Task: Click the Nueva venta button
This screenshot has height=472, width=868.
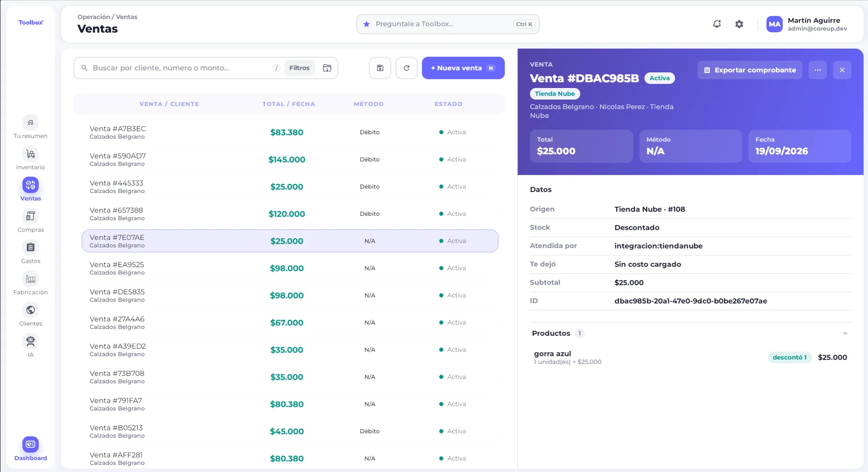Action: (x=463, y=68)
